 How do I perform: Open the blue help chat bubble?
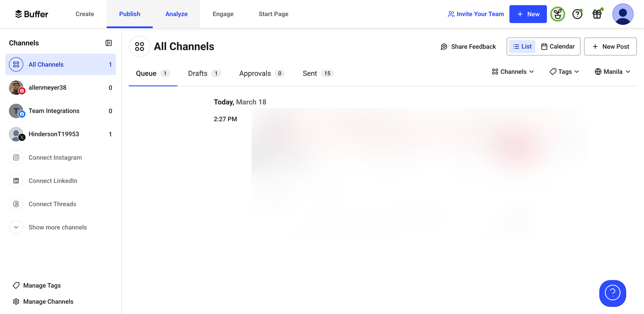click(x=612, y=293)
